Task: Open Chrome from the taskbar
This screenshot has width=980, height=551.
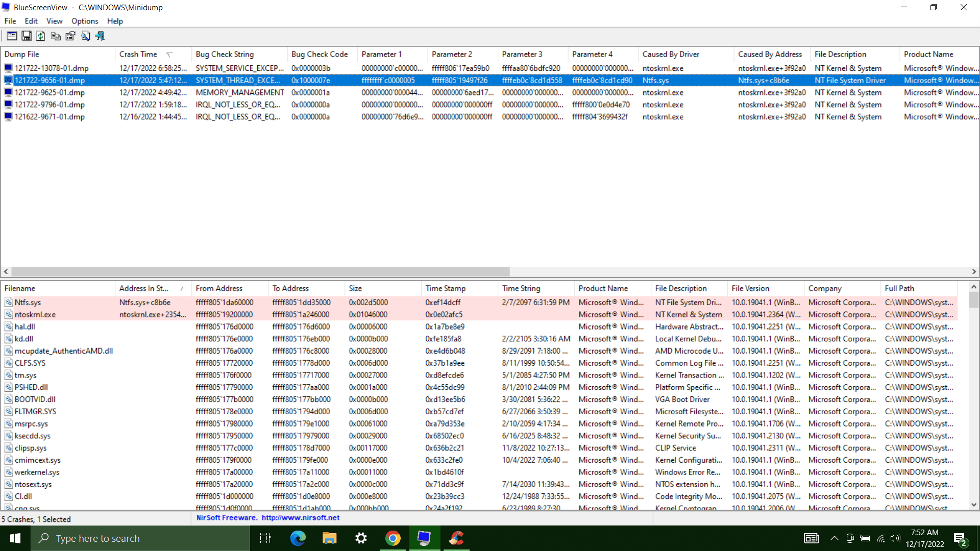Action: pyautogui.click(x=393, y=538)
